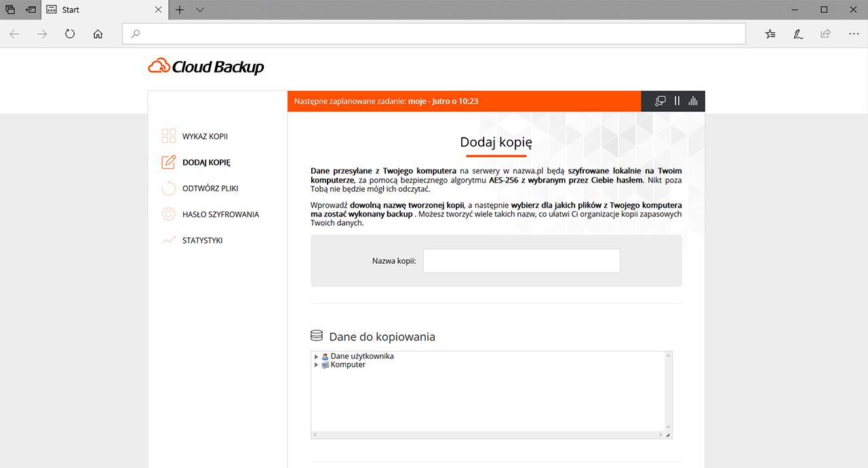
Task: Click the Odtwórz pliki restore icon
Action: pyautogui.click(x=169, y=189)
